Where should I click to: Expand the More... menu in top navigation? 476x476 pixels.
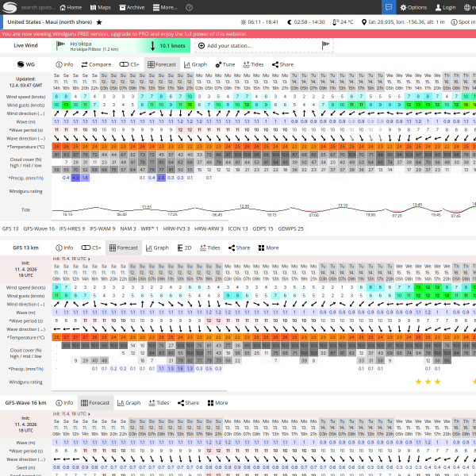pos(165,7)
